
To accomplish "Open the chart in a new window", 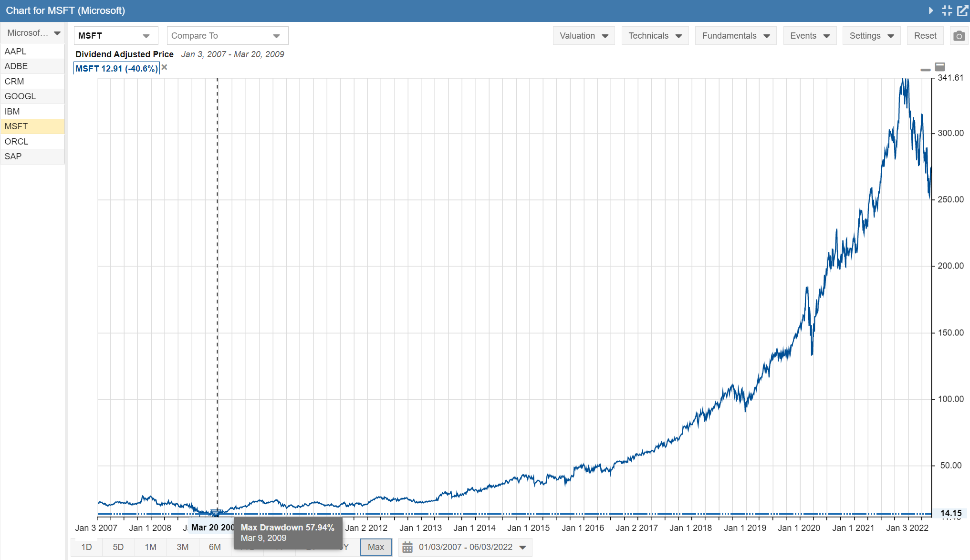I will [x=963, y=10].
